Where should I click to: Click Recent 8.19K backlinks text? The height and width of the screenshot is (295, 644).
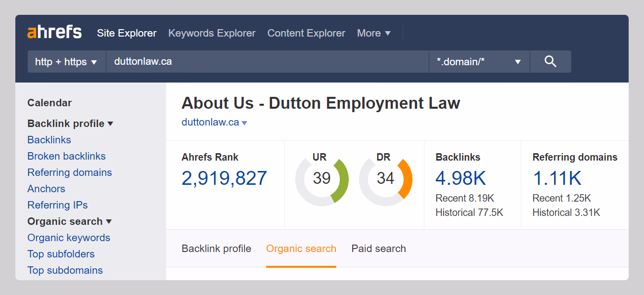(x=464, y=199)
